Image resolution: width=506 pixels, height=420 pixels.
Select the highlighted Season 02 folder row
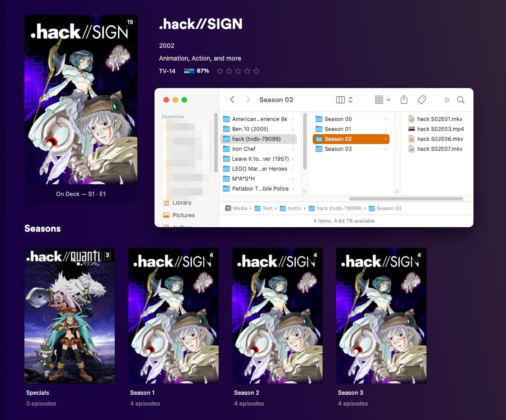click(351, 139)
